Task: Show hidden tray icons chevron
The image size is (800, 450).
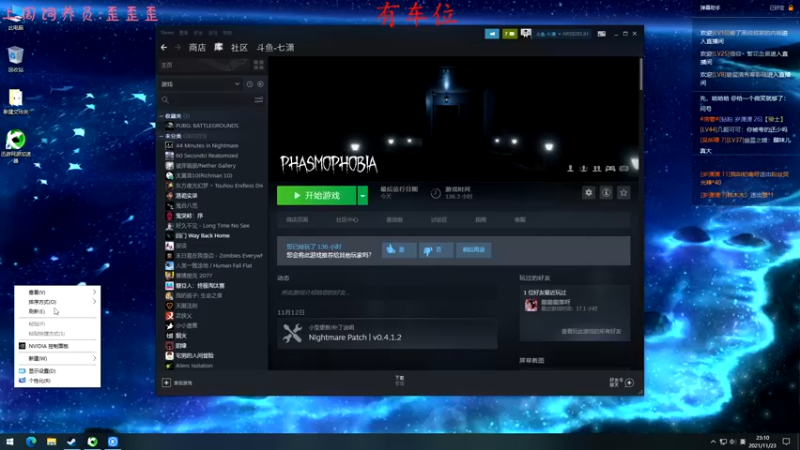Action: (713, 442)
